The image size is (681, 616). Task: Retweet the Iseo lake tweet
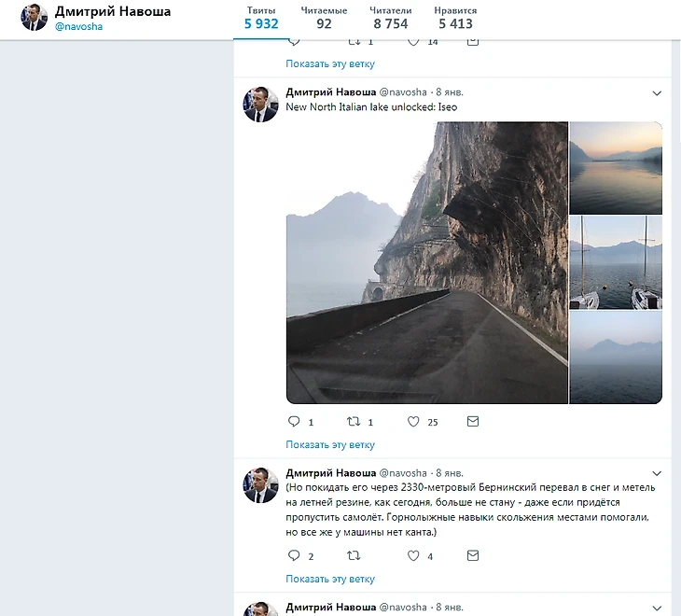354,421
